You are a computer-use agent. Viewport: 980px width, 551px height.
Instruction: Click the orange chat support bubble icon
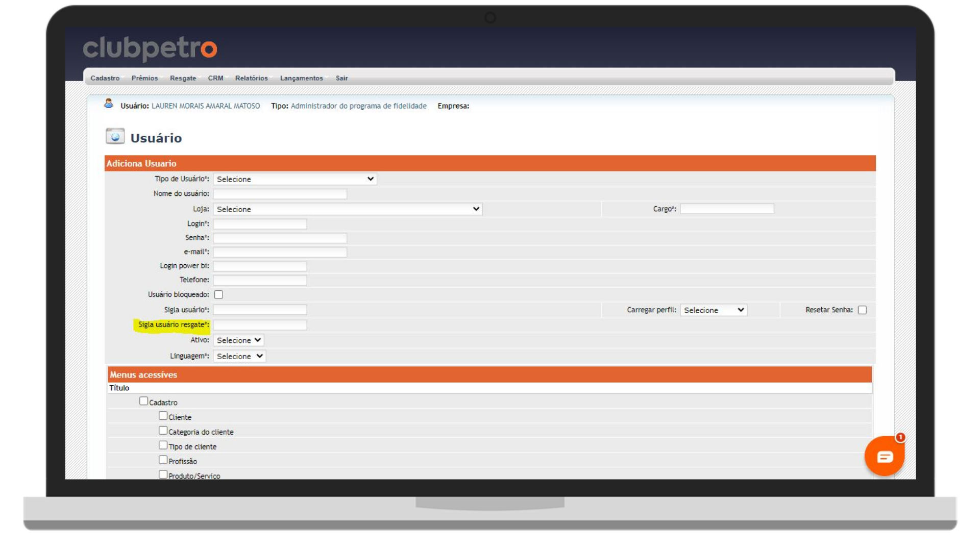884,456
